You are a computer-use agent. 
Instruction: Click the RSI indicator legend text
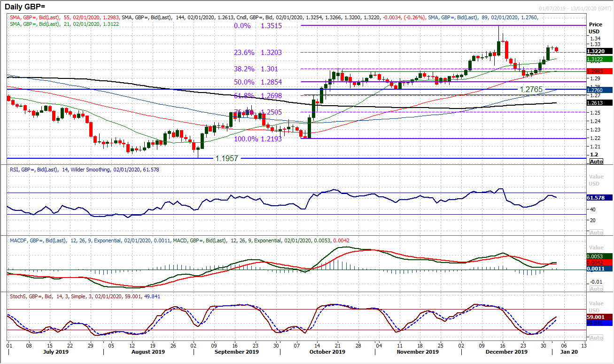point(84,170)
